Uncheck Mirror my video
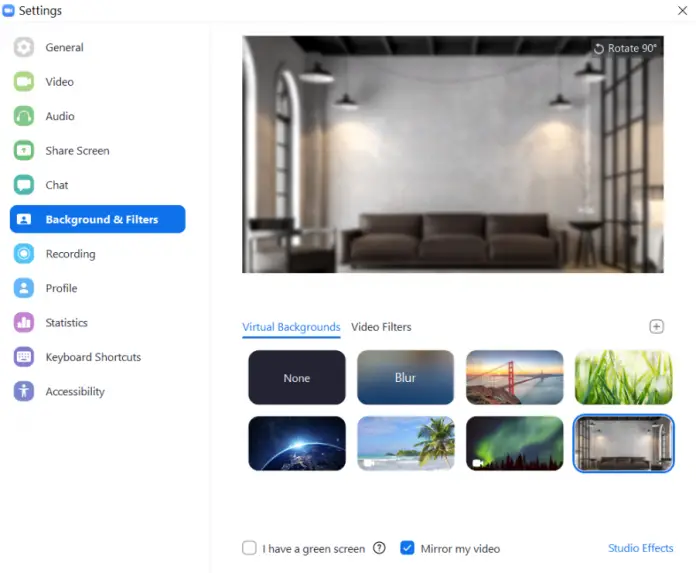Image resolution: width=696 pixels, height=573 pixels. coord(407,548)
